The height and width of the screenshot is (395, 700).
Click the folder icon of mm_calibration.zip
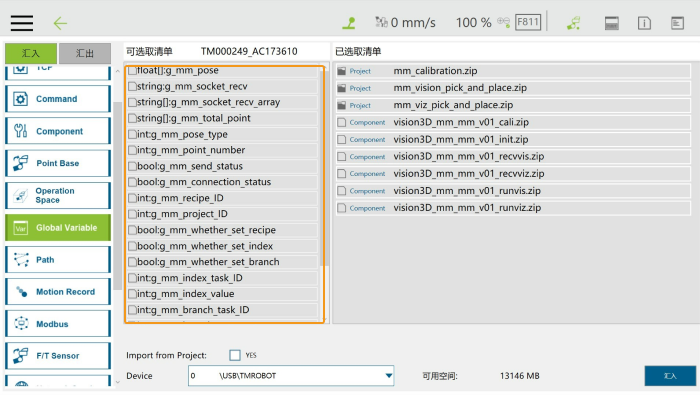pyautogui.click(x=342, y=71)
